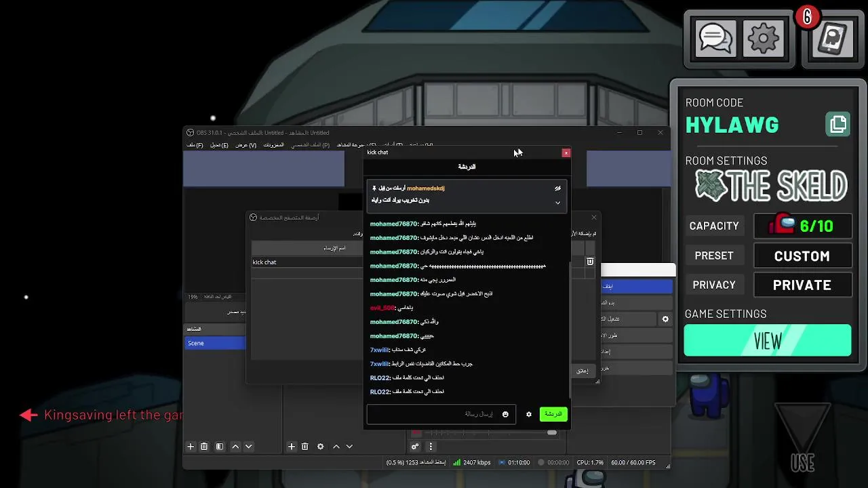This screenshot has height=488, width=868.
Task: Click the 00:00:00 recording time status
Action: (x=554, y=462)
